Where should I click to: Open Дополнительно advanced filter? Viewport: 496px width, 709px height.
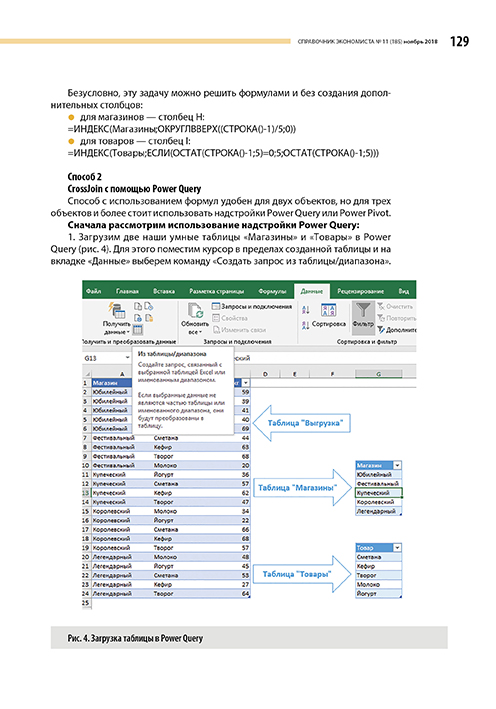pyautogui.click(x=396, y=330)
